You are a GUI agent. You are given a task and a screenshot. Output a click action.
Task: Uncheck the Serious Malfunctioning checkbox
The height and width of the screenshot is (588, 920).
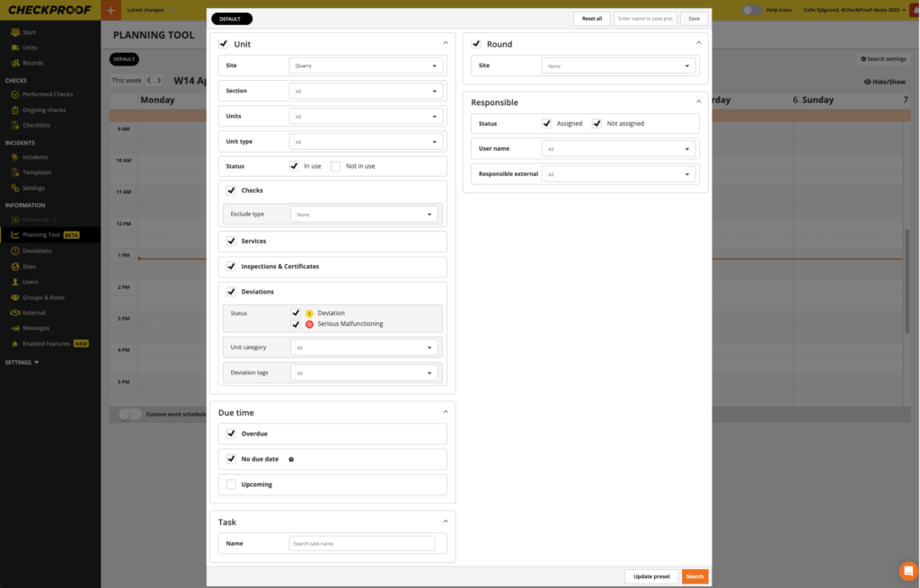click(x=296, y=324)
